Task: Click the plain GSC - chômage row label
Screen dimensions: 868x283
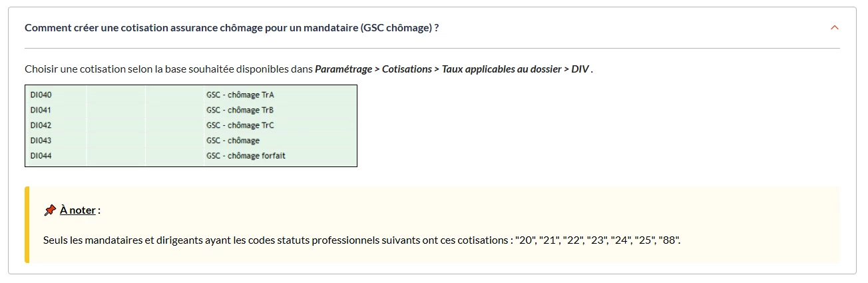Action: 233,141
